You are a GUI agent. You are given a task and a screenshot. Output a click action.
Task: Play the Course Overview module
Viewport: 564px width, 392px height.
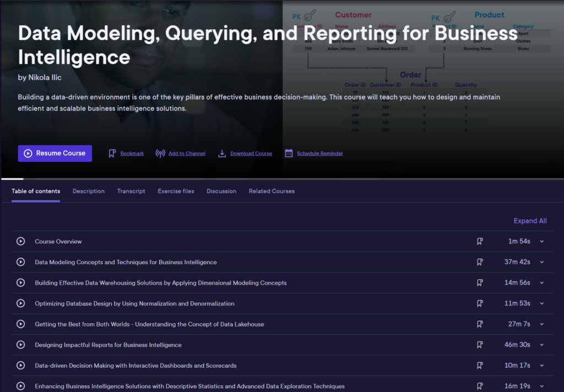click(20, 241)
